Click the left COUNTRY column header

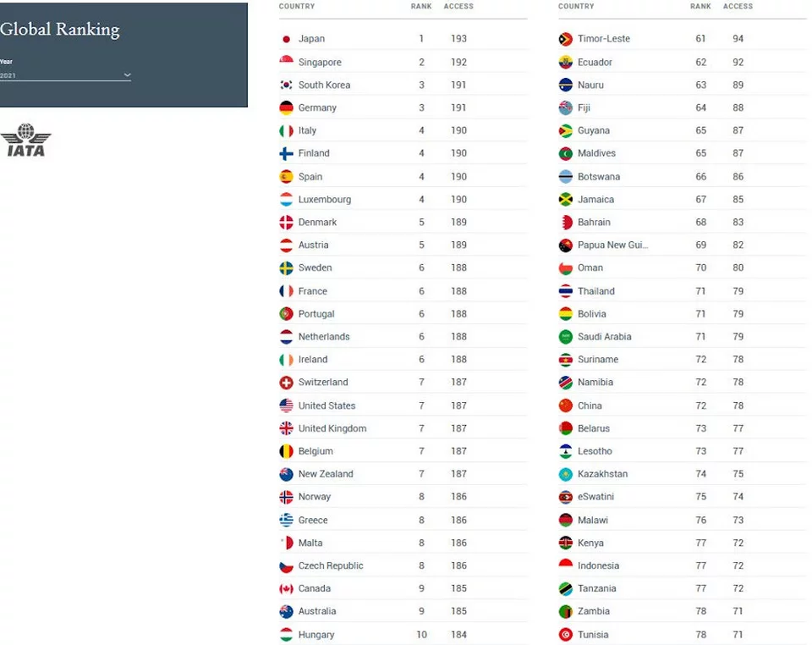pyautogui.click(x=297, y=6)
